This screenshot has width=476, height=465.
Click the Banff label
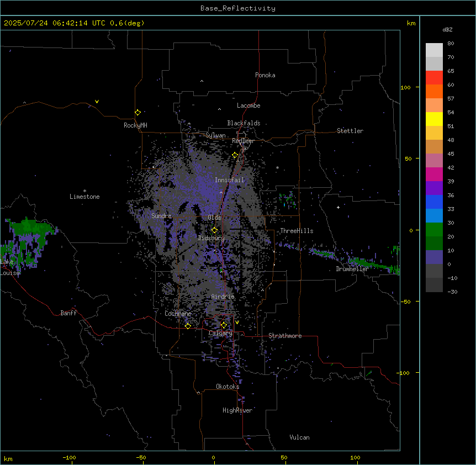[68, 313]
